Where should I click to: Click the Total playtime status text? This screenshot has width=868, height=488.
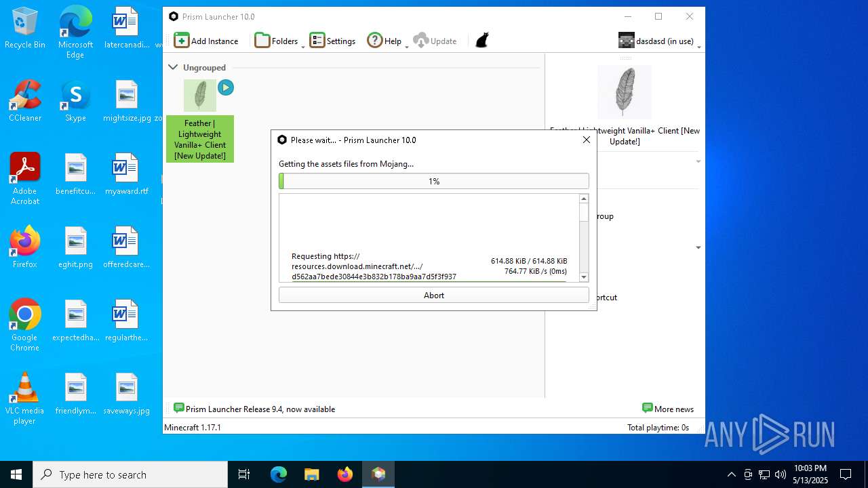click(x=658, y=427)
